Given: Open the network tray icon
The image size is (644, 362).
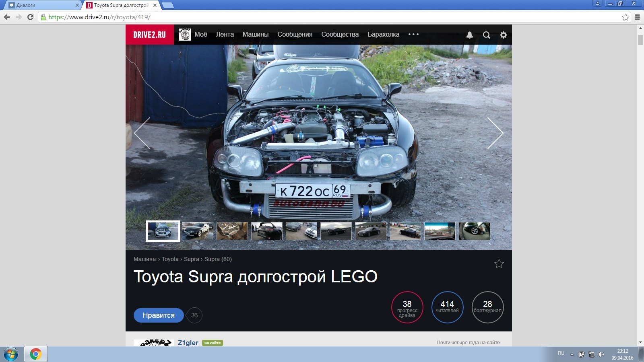Looking at the screenshot, I should (592, 354).
